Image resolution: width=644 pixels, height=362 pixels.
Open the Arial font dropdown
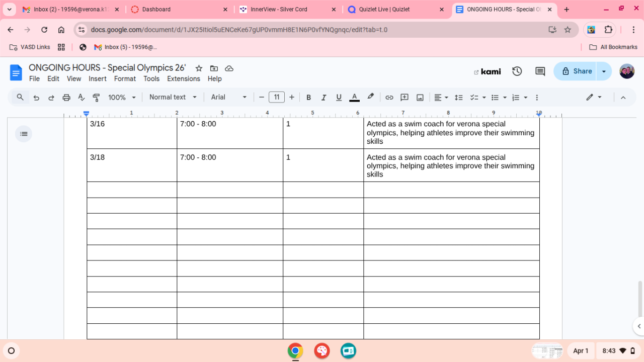point(229,98)
